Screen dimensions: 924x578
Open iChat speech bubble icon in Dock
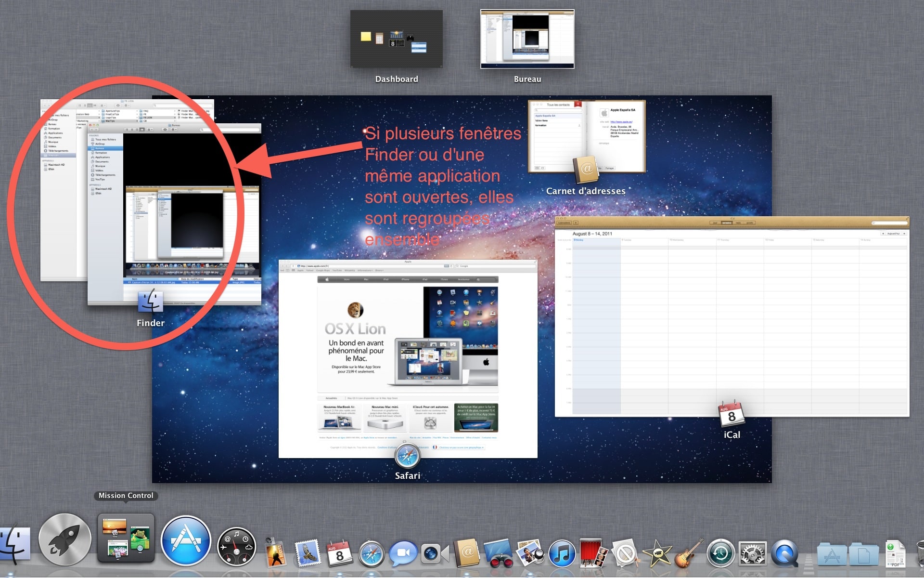click(x=403, y=553)
